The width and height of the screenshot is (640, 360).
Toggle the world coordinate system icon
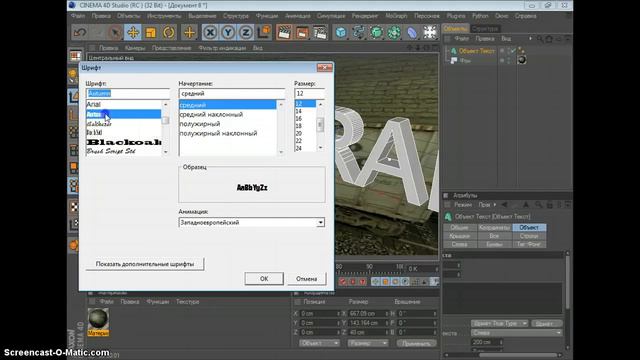264,32
